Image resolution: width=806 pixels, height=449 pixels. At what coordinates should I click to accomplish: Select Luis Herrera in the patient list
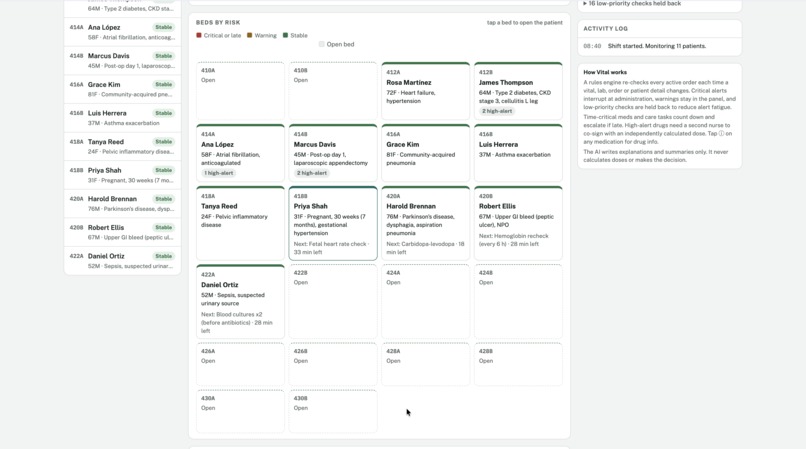122,118
